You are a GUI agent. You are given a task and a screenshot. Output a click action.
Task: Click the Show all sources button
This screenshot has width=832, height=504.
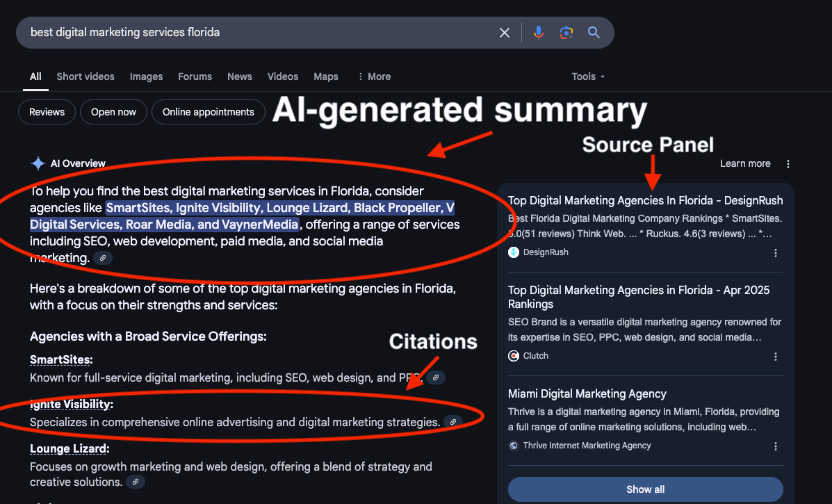coord(645,489)
